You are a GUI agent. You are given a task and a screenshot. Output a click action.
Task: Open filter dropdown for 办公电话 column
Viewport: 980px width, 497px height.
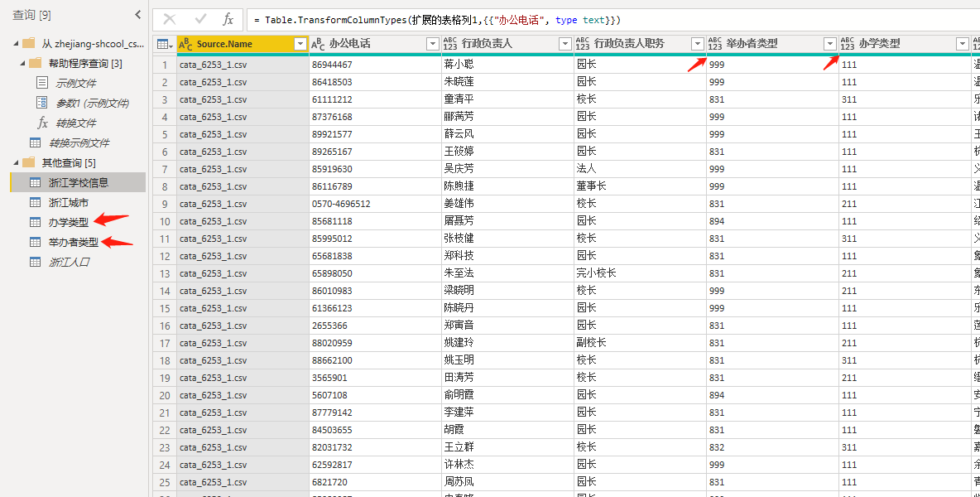coord(432,44)
